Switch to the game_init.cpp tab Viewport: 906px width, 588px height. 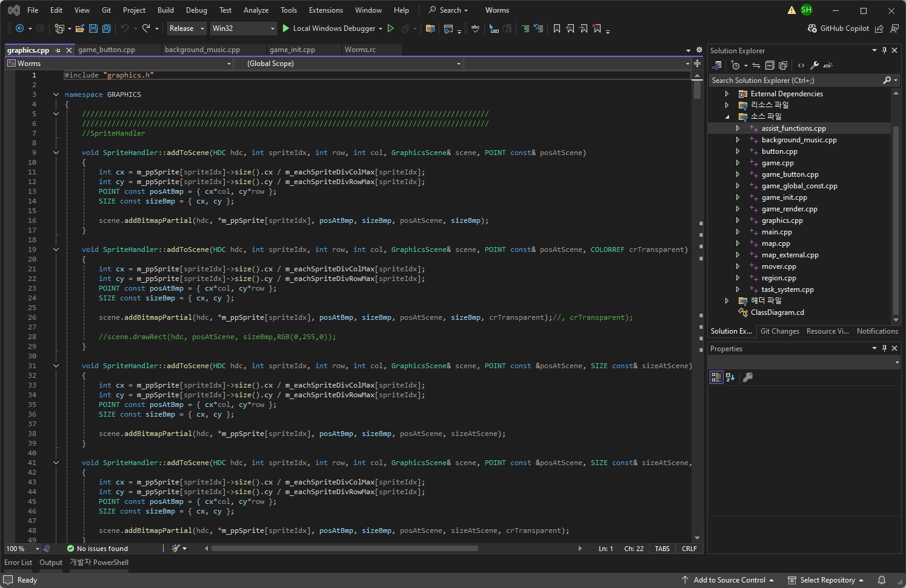[x=292, y=50]
